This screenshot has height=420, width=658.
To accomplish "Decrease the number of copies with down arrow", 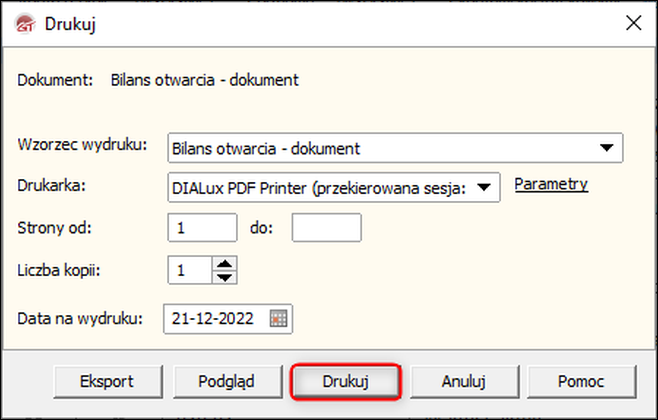I will tap(225, 276).
